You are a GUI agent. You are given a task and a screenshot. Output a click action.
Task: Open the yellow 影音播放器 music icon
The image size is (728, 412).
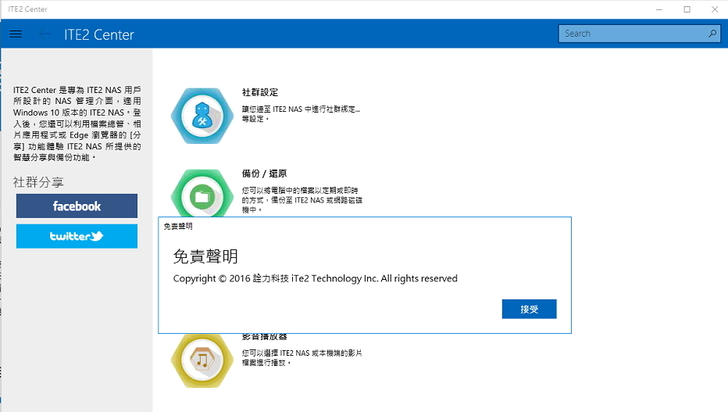click(202, 360)
